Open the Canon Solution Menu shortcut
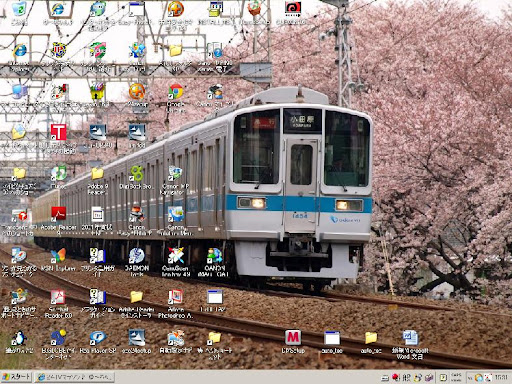The width and height of the screenshot is (512, 384). pyautogui.click(x=176, y=214)
